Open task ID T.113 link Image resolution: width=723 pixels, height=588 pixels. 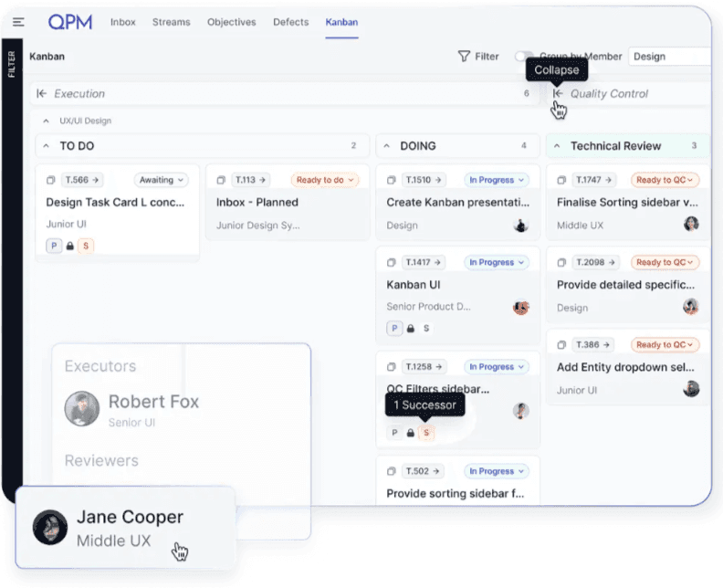250,180
